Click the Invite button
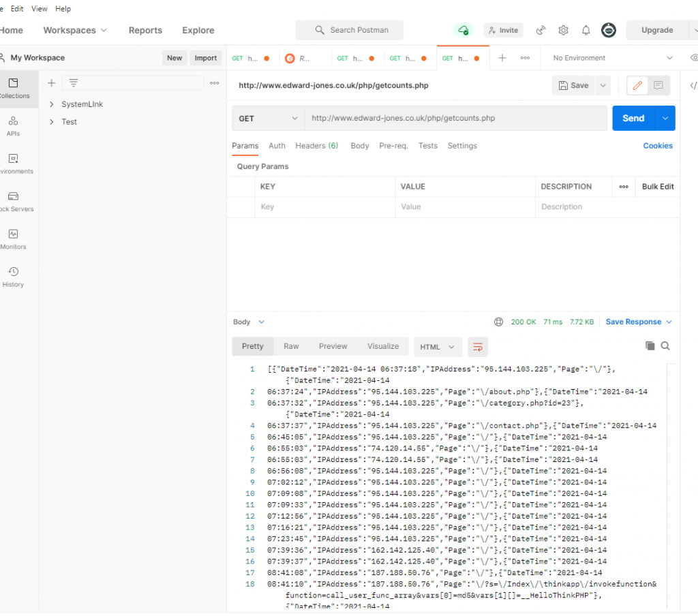The height and width of the screenshot is (616, 698). pos(504,30)
